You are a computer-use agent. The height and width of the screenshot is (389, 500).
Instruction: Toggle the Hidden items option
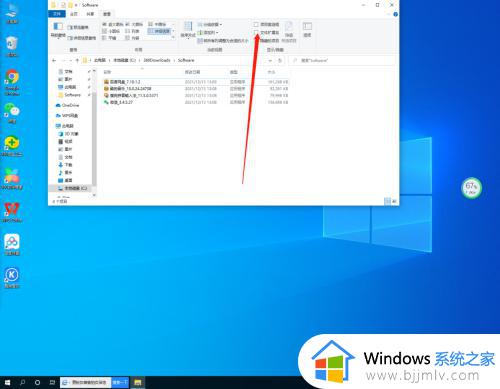click(269, 40)
